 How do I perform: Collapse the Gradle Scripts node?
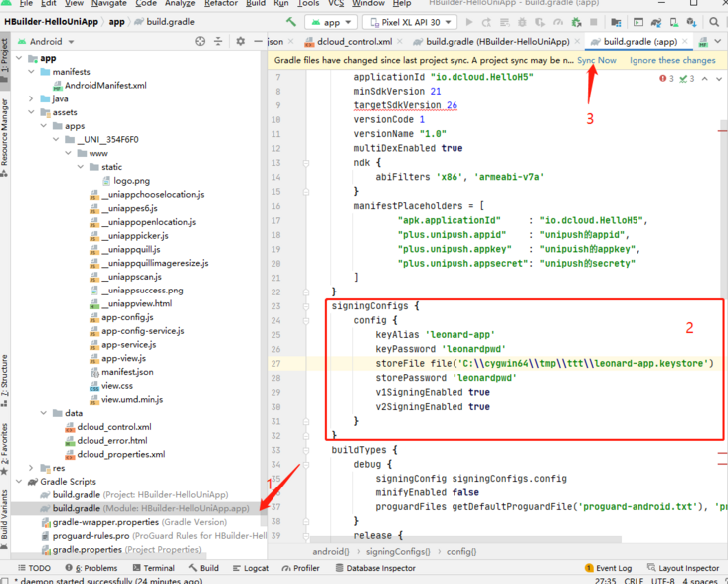click(x=19, y=481)
